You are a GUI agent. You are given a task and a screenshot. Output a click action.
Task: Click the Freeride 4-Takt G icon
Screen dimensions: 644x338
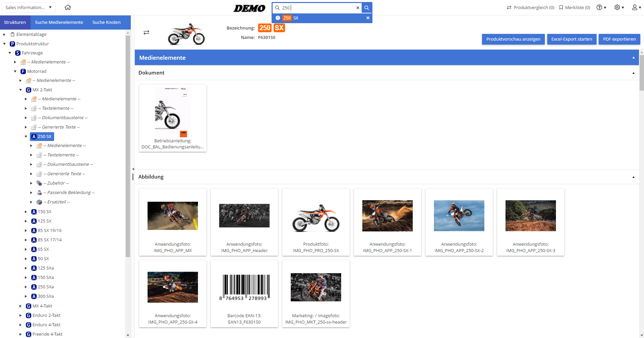click(29, 334)
